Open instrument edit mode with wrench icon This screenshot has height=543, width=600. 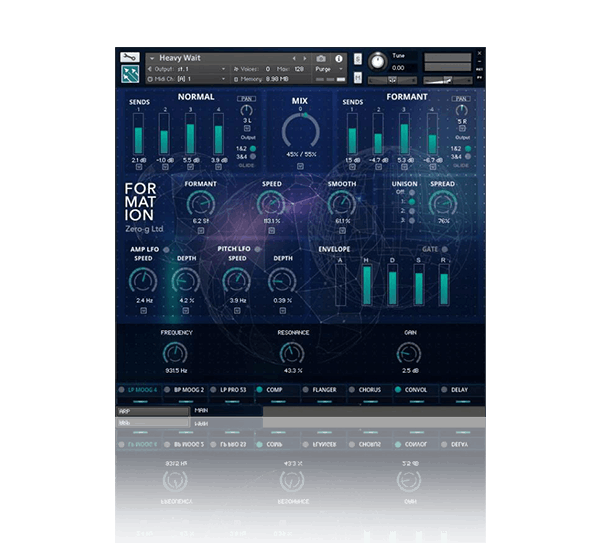point(130,57)
